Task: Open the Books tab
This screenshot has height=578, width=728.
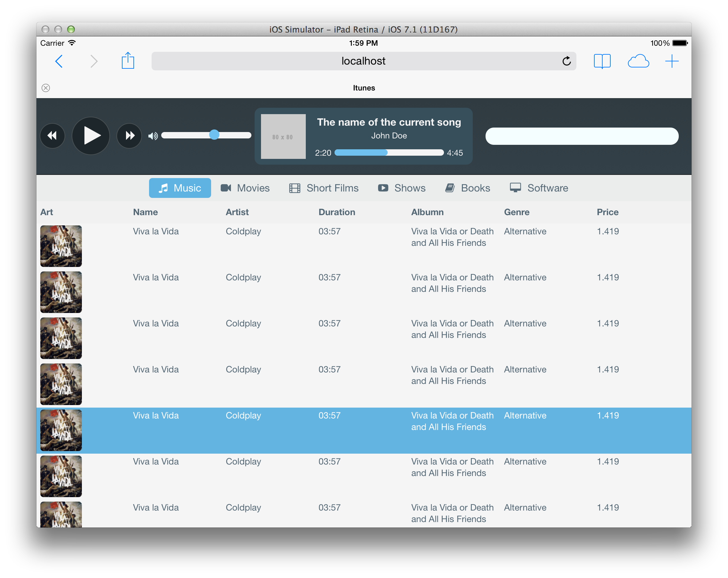Action: tap(468, 188)
